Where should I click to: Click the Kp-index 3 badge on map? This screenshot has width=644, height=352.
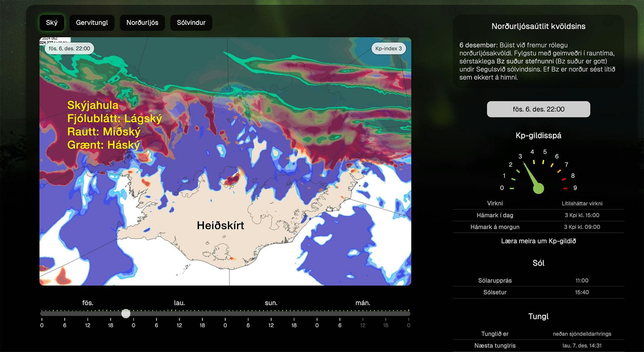(x=388, y=48)
